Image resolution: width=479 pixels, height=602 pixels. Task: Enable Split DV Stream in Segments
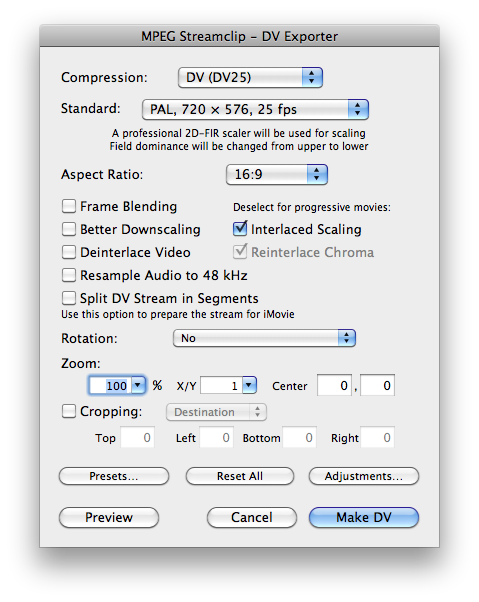69,298
